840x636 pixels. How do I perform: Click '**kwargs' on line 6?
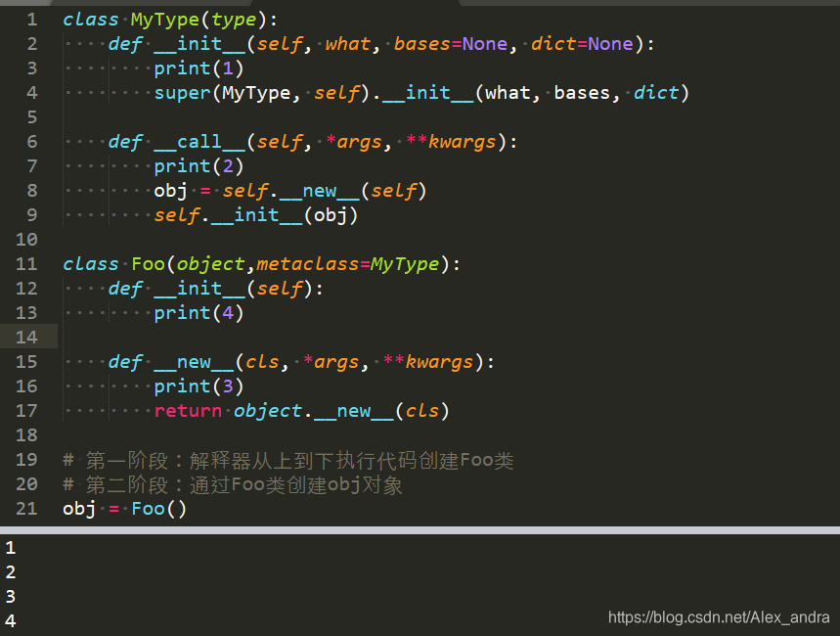point(451,142)
